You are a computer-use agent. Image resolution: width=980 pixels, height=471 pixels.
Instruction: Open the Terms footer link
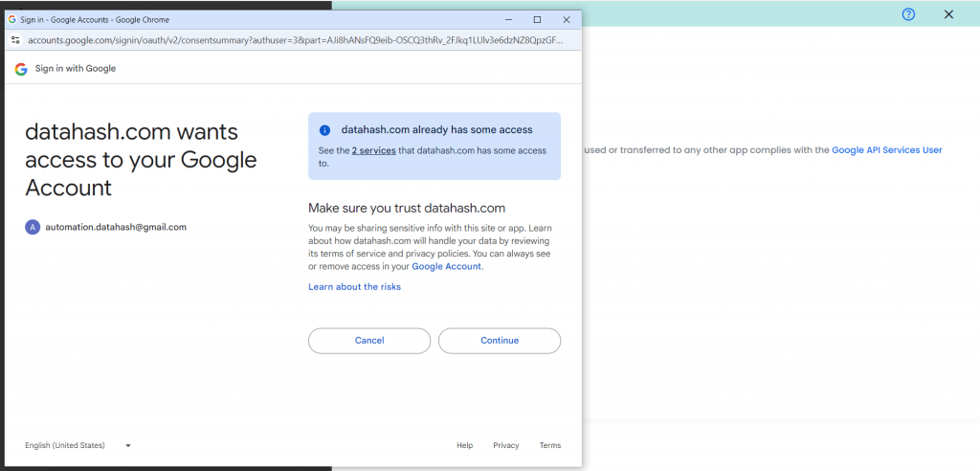[x=550, y=445]
